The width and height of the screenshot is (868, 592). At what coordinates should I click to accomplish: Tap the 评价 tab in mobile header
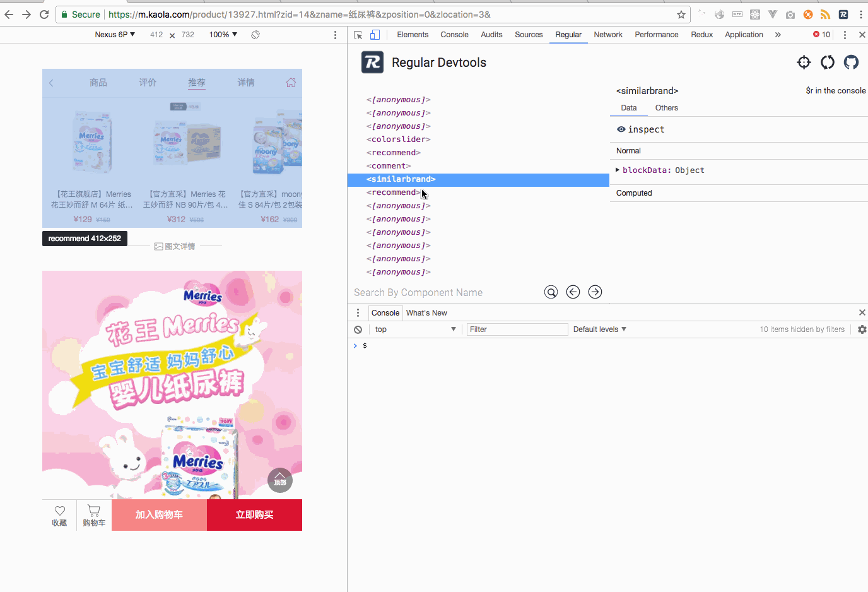148,83
